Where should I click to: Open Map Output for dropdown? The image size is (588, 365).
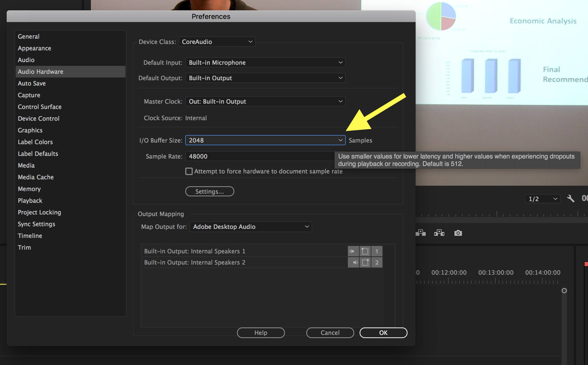pyautogui.click(x=251, y=227)
